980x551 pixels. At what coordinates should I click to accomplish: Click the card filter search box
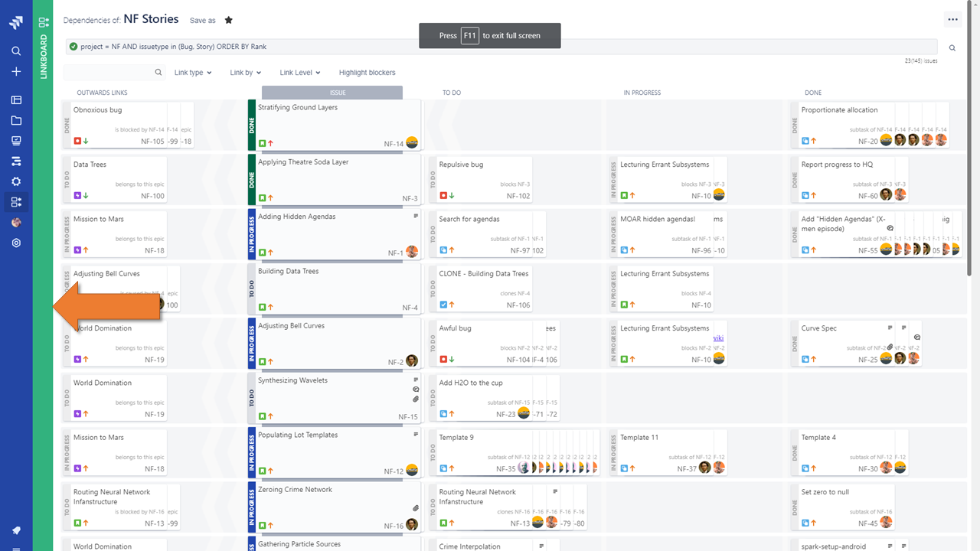114,73
